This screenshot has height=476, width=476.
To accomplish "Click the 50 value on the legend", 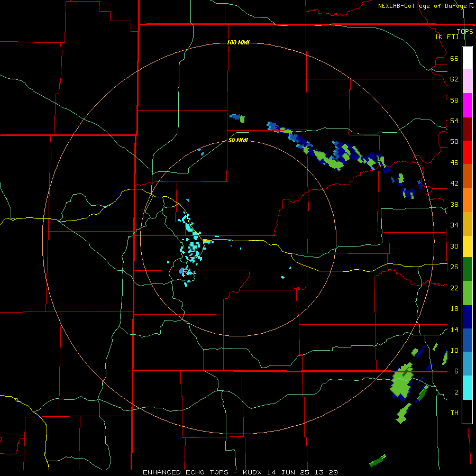I will [454, 142].
